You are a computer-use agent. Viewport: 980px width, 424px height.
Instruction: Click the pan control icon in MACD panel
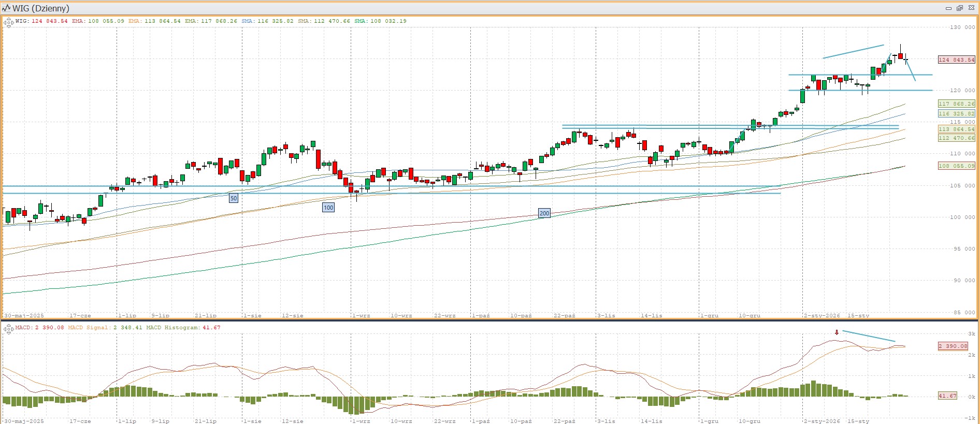click(x=8, y=329)
